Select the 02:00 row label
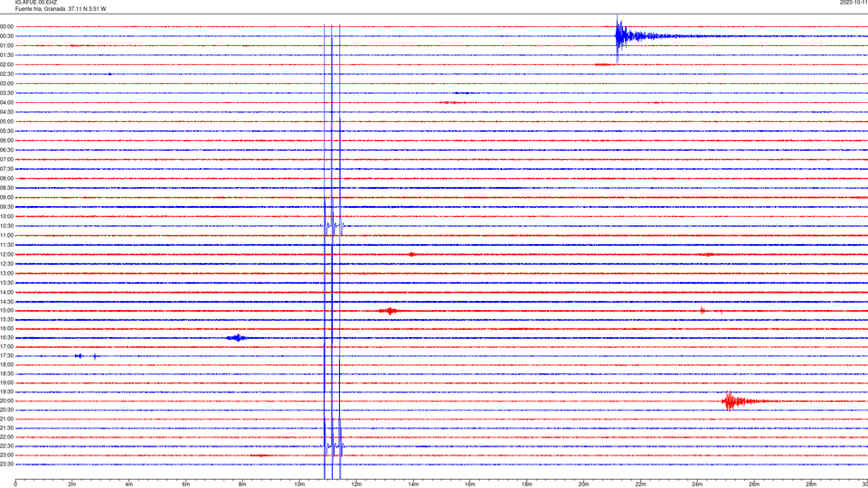Viewport: 868px width, 488px height. coord(6,65)
